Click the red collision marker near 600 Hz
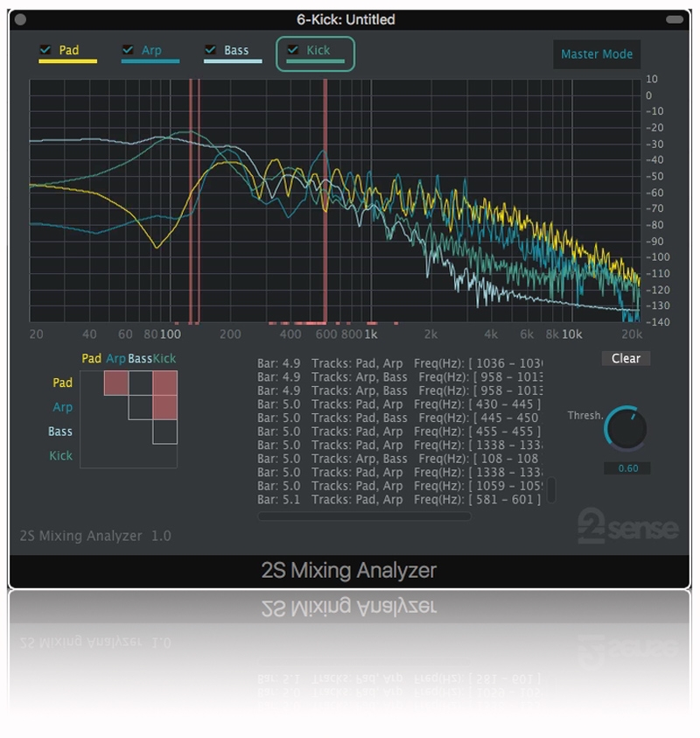This screenshot has width=700, height=738. 325,200
